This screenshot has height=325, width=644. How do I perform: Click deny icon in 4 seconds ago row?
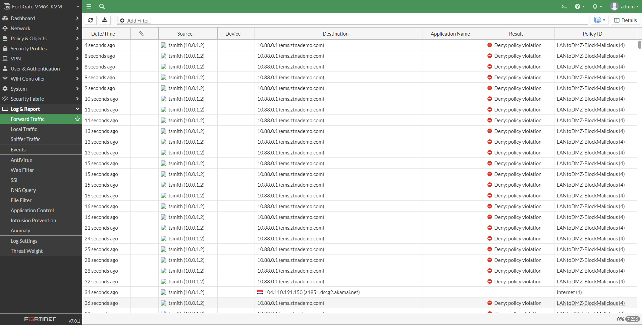pyautogui.click(x=490, y=45)
